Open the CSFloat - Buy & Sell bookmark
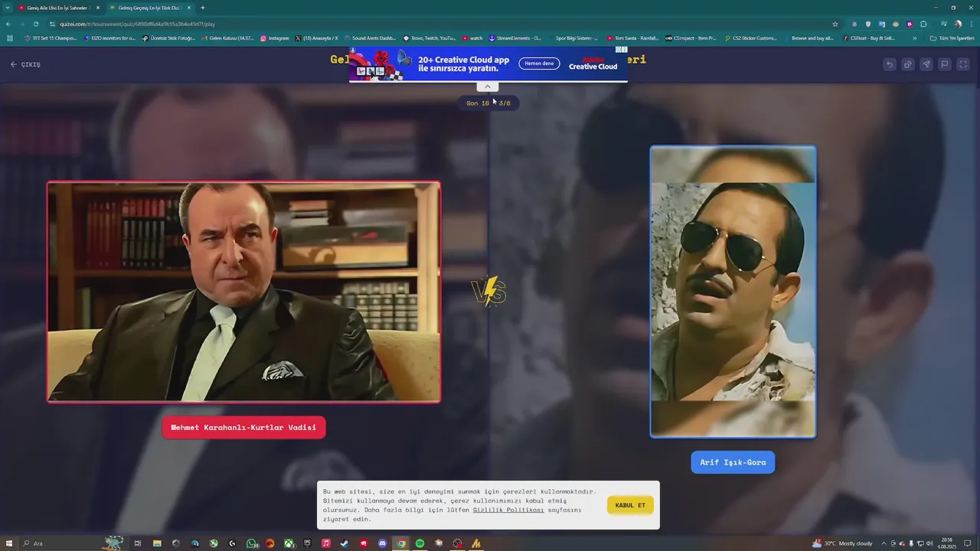 [x=869, y=37]
